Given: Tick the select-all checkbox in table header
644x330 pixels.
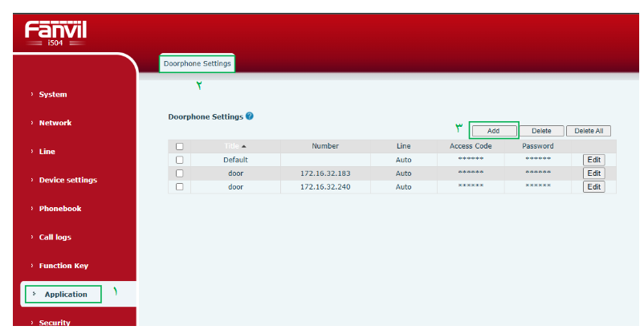Looking at the screenshot, I should tap(180, 146).
